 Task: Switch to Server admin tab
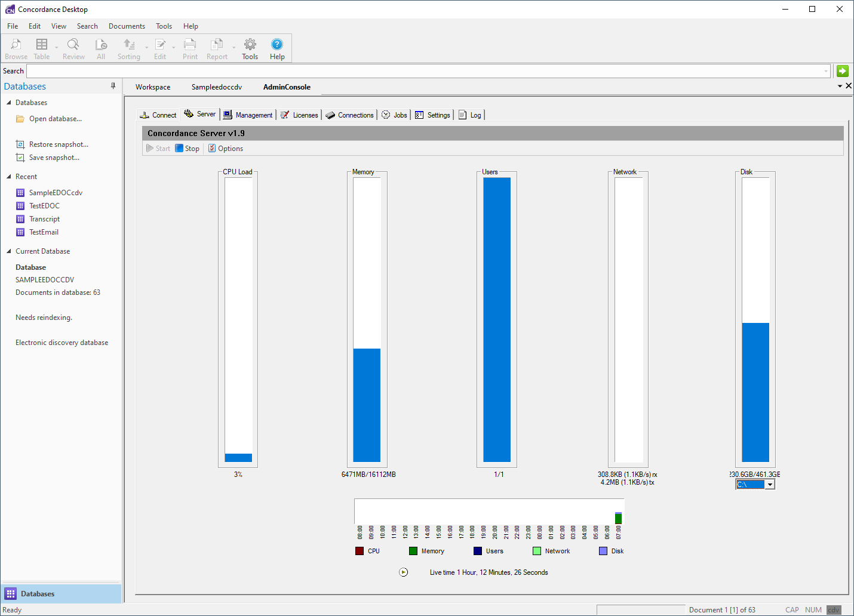coord(200,114)
